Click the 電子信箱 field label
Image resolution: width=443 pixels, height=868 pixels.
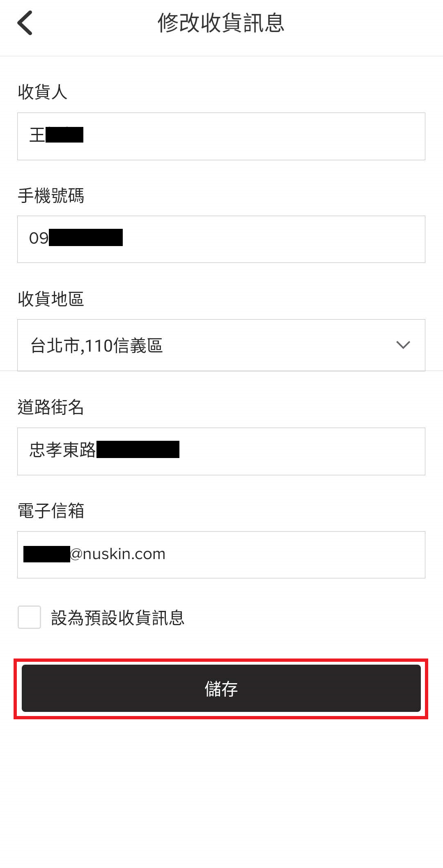[x=51, y=511]
